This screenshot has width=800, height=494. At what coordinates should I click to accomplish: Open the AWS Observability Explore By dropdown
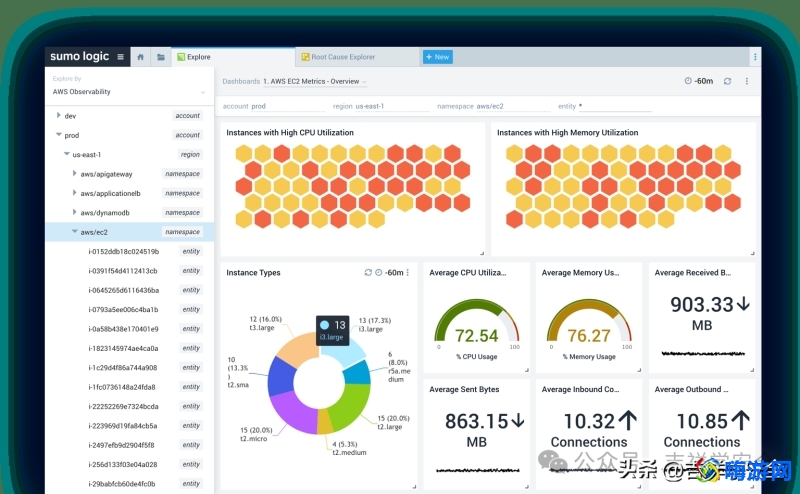click(x=129, y=92)
